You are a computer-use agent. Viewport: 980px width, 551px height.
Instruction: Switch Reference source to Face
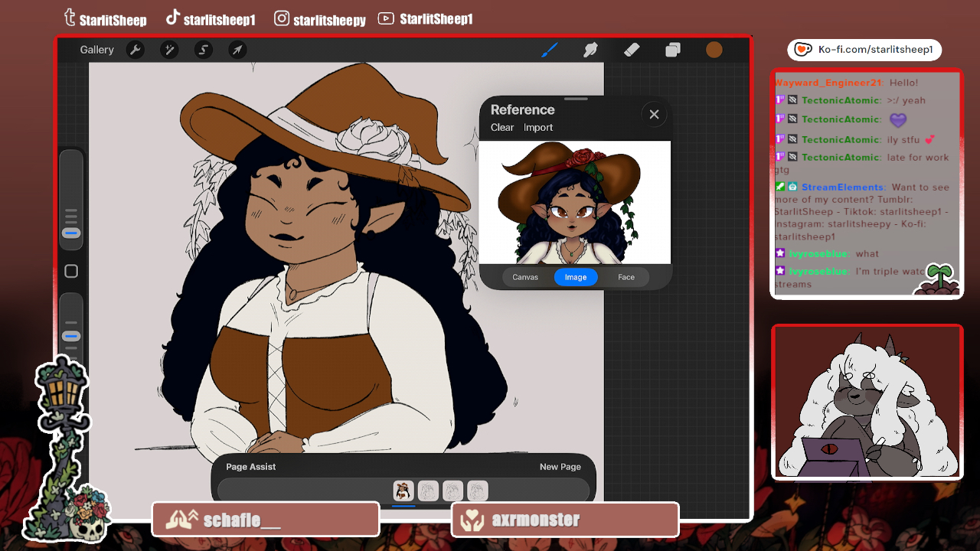(626, 277)
